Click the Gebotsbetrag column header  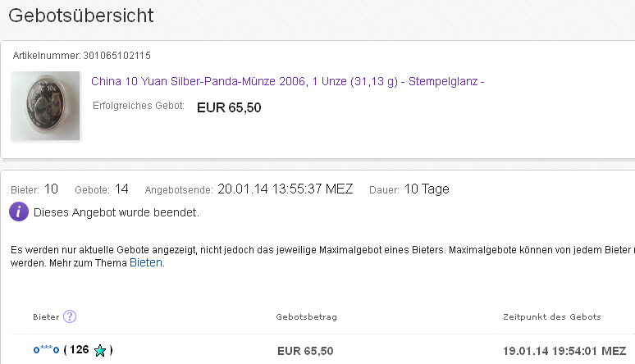pyautogui.click(x=306, y=317)
